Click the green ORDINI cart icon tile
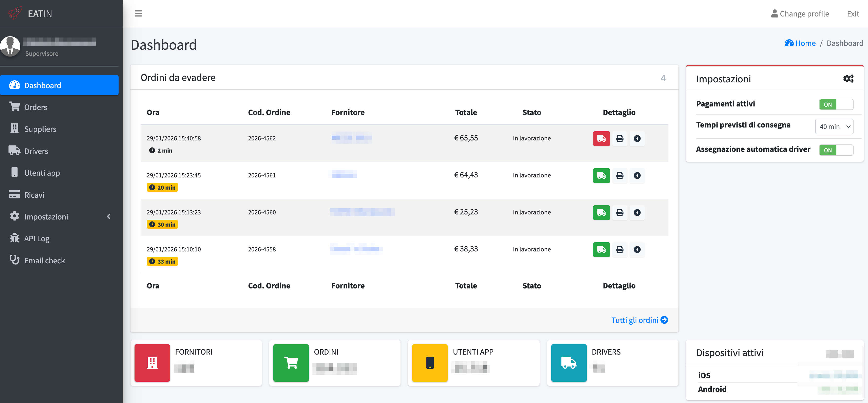Viewport: 868px width, 403px height. (291, 363)
